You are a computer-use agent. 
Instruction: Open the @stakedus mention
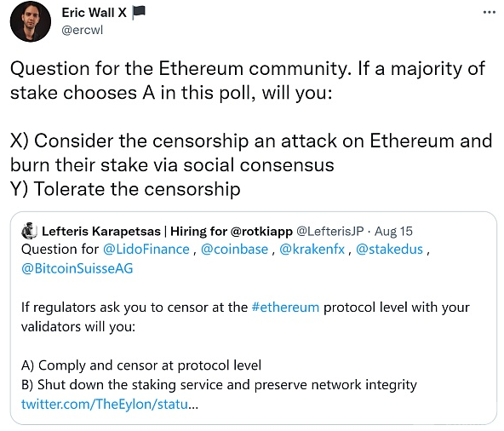[389, 250]
